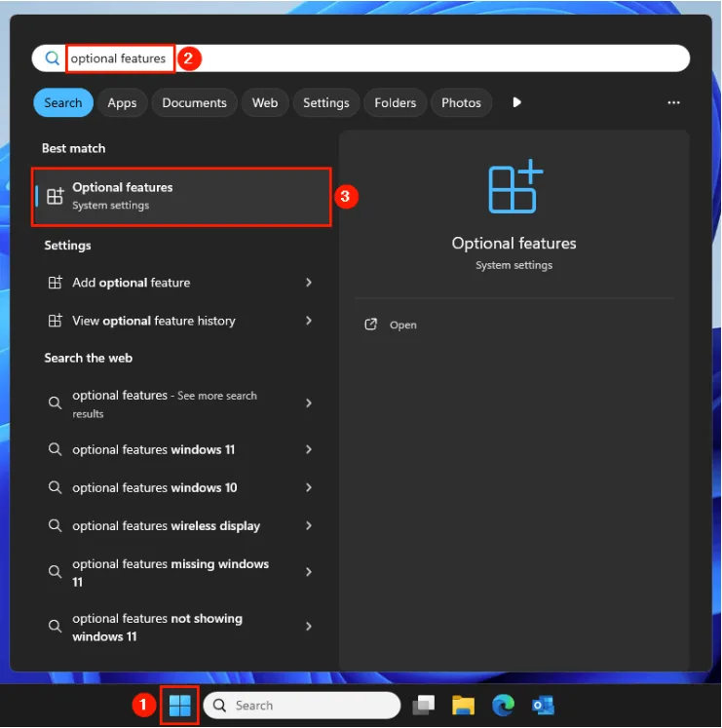Expand the Add optional feature chevron

tap(309, 283)
